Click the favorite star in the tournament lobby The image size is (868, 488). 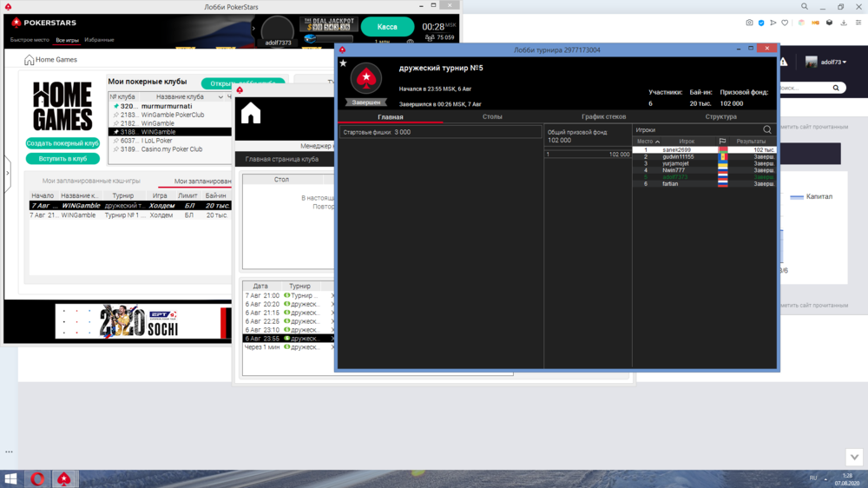click(x=343, y=63)
